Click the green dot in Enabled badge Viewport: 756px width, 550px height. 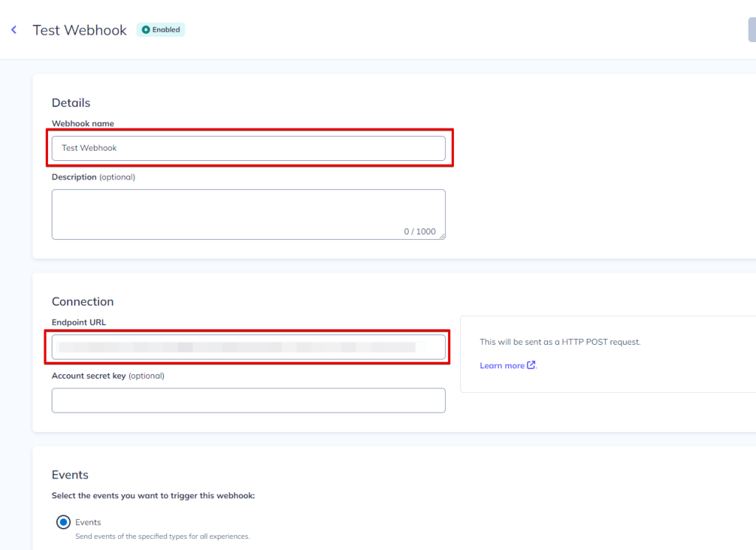click(145, 30)
